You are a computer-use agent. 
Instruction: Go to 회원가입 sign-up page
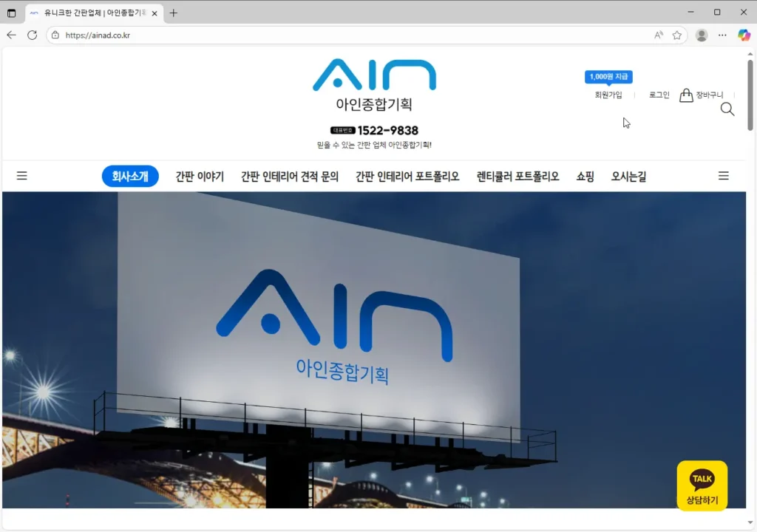pos(608,95)
